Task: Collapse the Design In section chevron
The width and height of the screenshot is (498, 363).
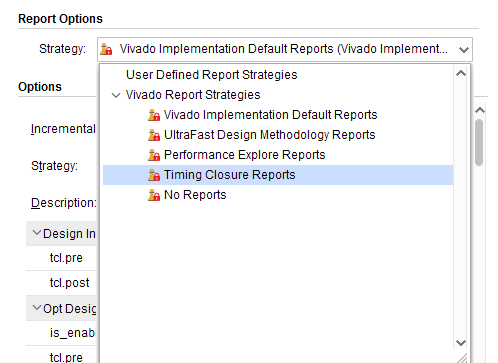Action: [37, 233]
